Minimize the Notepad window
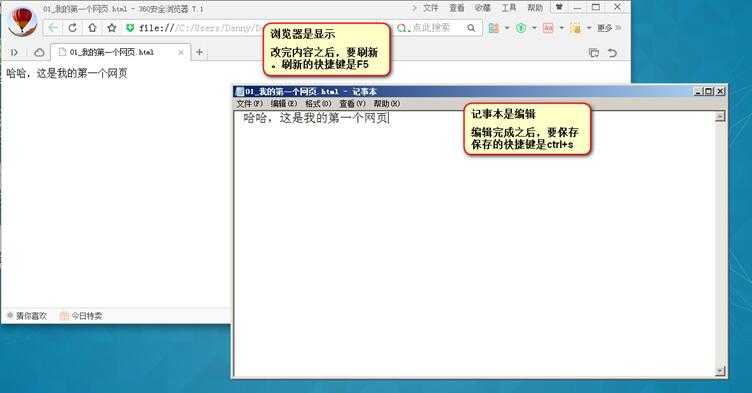This screenshot has width=752, height=393. [x=698, y=91]
